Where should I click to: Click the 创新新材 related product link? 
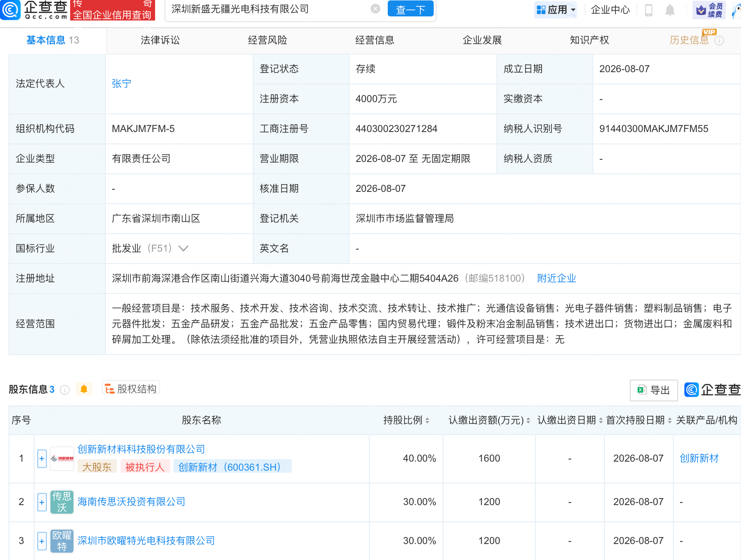tap(699, 458)
